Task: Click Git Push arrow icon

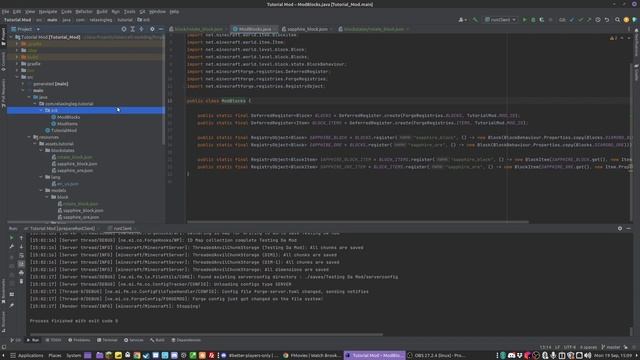Action: (589, 20)
